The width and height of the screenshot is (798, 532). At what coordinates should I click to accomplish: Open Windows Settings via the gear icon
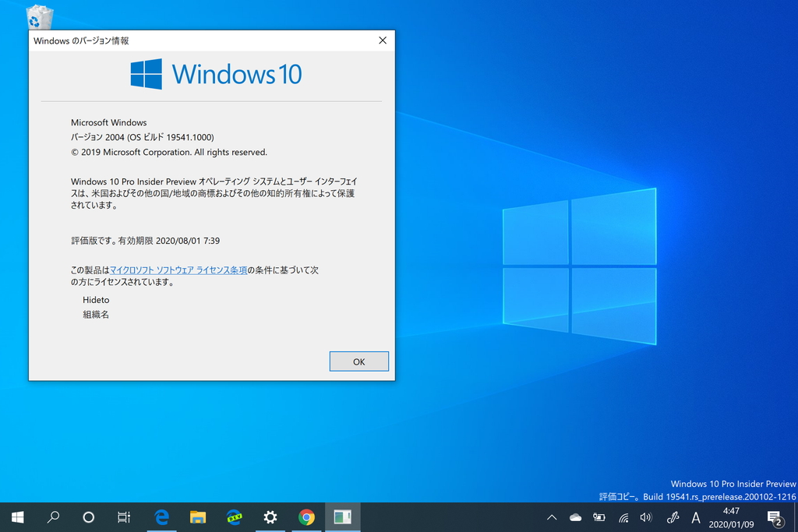pos(270,517)
